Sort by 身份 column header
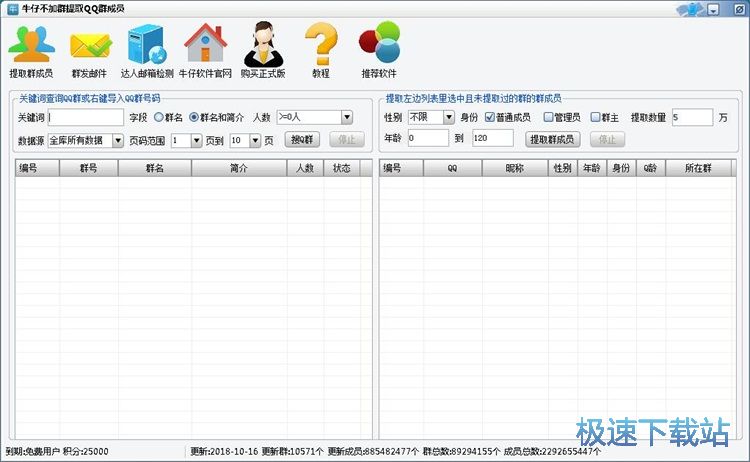Viewport: 750px width, 462px height. point(621,168)
